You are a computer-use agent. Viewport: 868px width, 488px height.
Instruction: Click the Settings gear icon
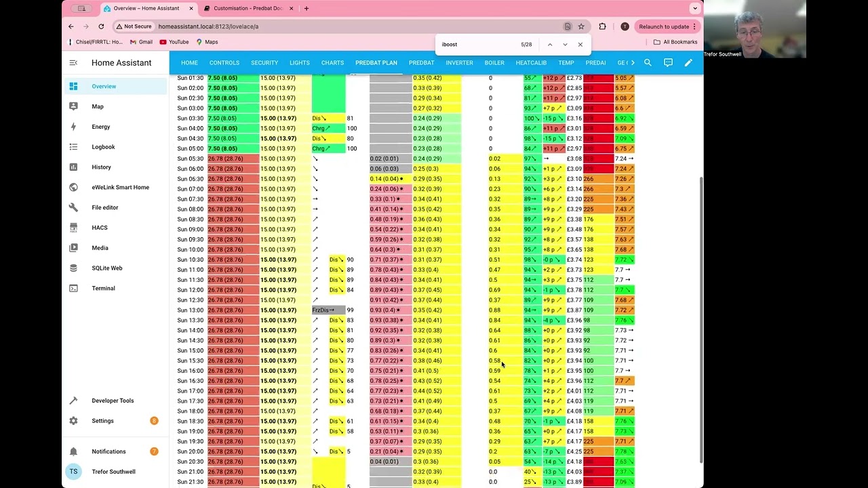coord(73,421)
